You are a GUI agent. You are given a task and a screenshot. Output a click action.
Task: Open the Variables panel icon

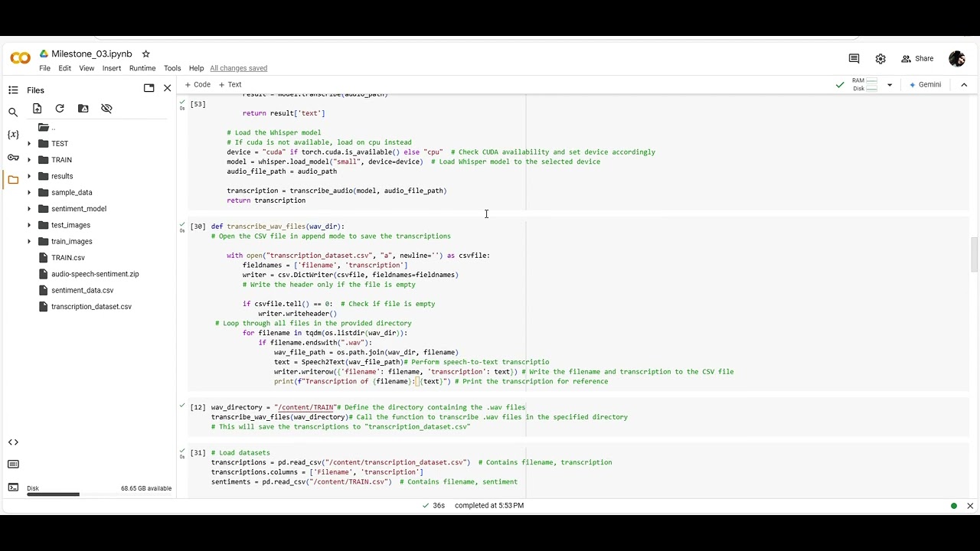[13, 135]
